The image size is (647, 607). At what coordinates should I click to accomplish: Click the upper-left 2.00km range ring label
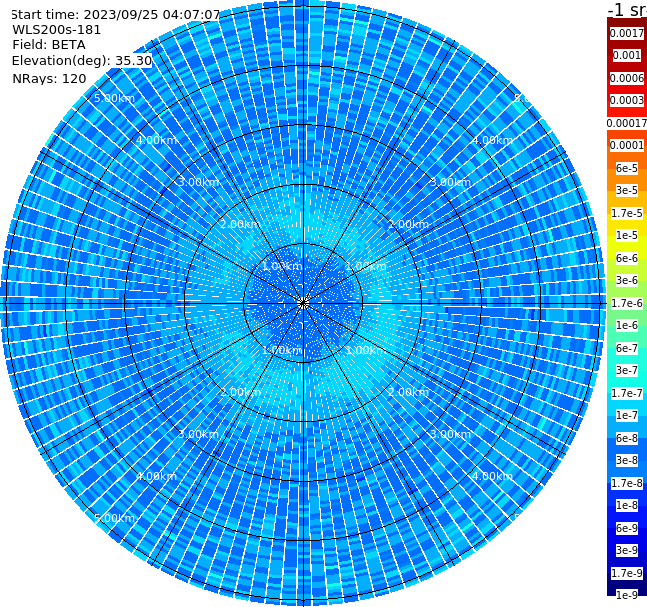[x=240, y=224]
